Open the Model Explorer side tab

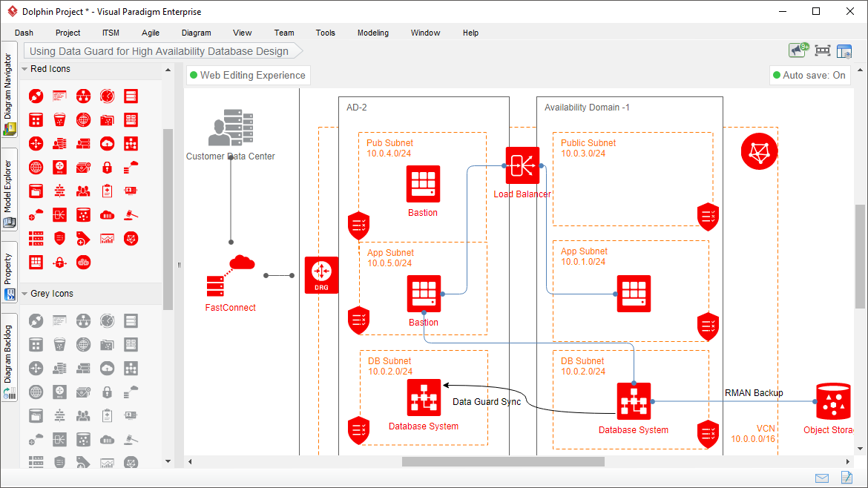[x=9, y=189]
